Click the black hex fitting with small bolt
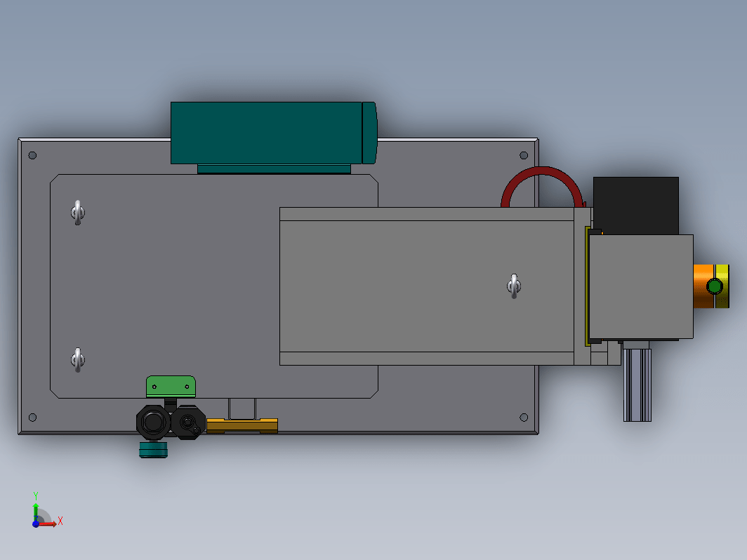This screenshot has width=747, height=560. [188, 422]
